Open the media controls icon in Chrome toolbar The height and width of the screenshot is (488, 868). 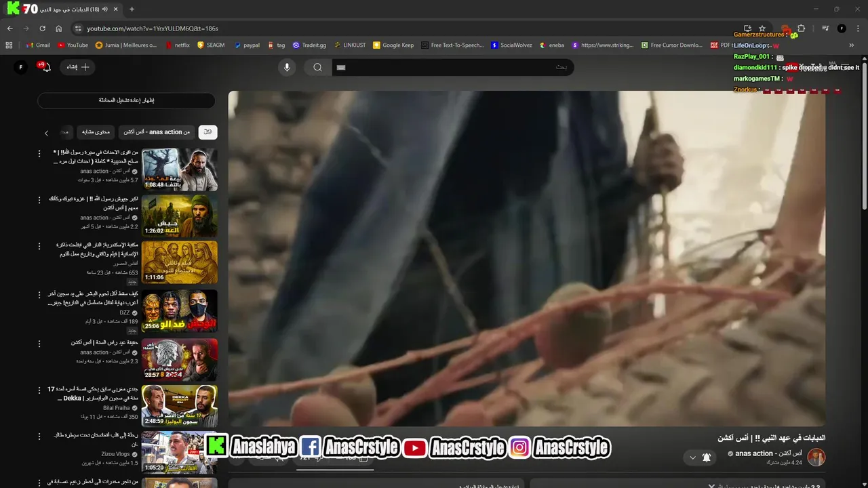click(825, 28)
